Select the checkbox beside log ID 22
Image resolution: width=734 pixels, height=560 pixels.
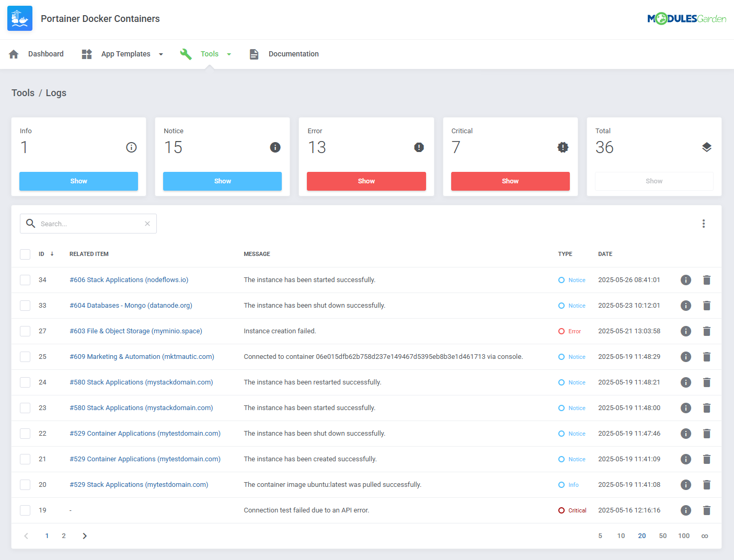(25, 433)
